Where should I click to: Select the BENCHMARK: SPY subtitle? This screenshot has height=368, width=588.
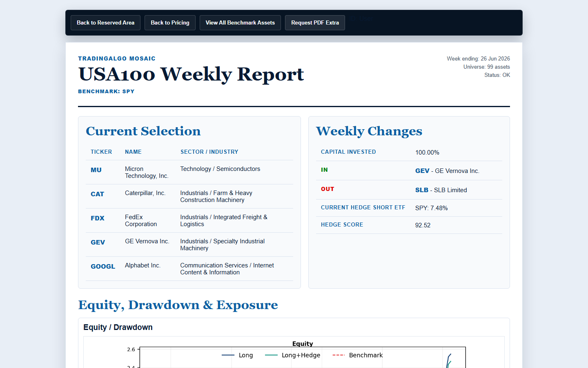[x=106, y=91]
